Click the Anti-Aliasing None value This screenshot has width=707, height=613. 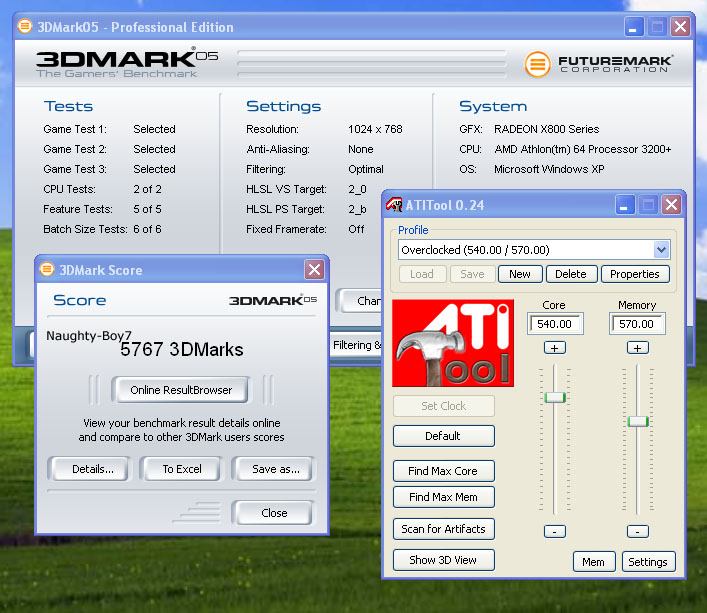[361, 149]
